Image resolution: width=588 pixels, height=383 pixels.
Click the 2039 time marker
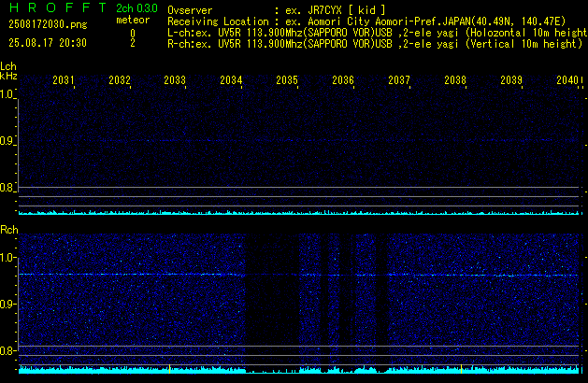click(x=511, y=80)
